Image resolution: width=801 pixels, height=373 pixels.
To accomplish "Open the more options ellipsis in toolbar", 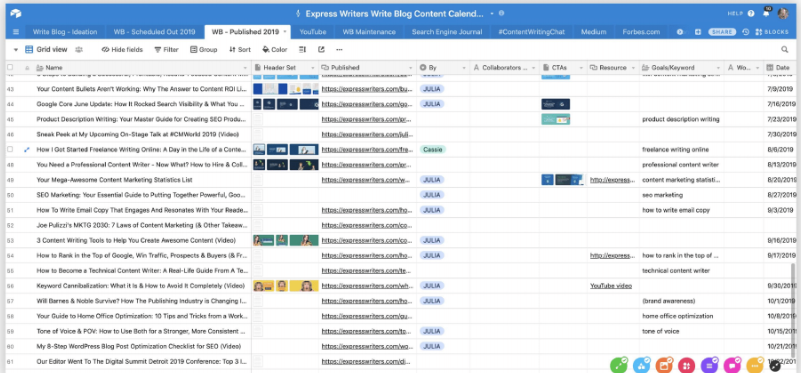I will pos(339,50).
